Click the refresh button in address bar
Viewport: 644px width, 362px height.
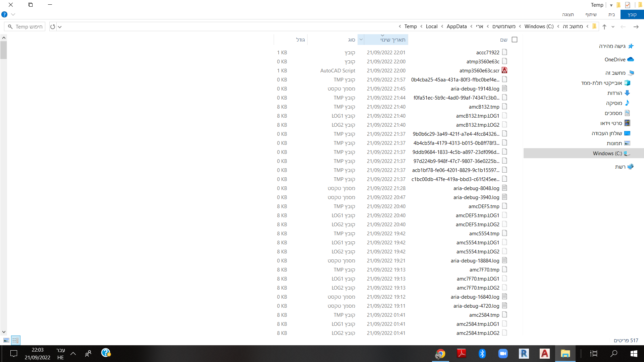tap(53, 27)
